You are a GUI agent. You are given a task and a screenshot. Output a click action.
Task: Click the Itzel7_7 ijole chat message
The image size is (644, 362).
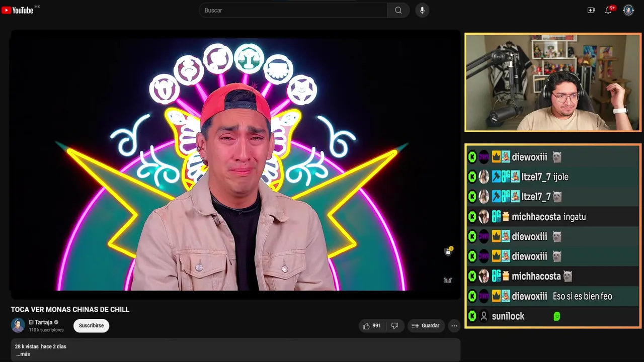pyautogui.click(x=552, y=176)
